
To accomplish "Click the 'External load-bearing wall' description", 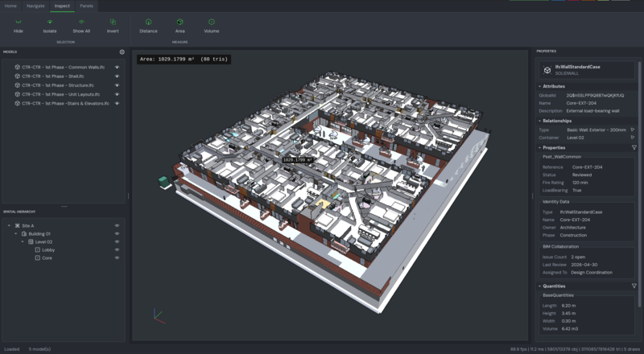I will pyautogui.click(x=592, y=111).
